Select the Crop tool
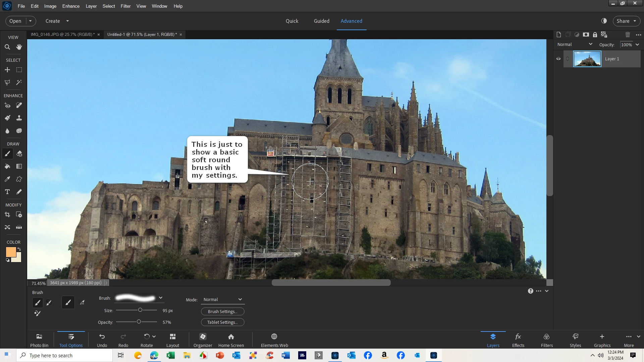644x362 pixels. [7, 215]
